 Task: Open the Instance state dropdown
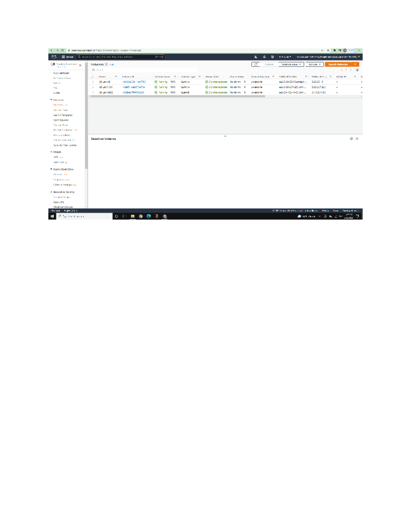[x=291, y=64]
